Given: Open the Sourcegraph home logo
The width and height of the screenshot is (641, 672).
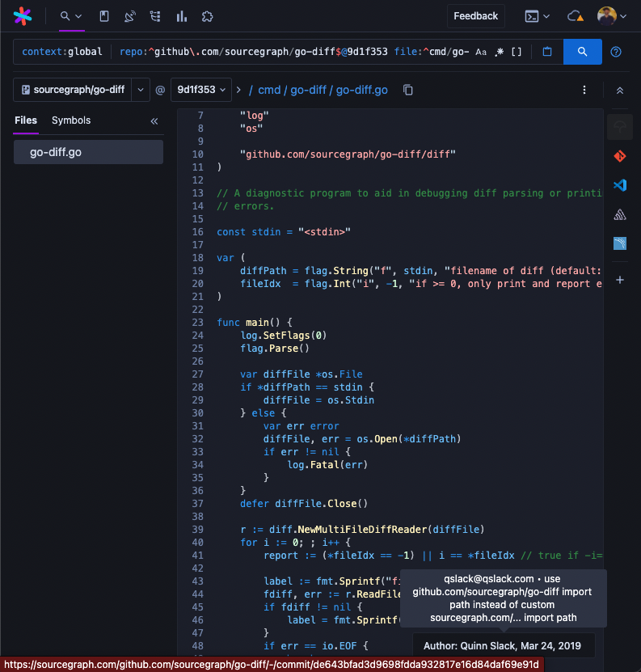Looking at the screenshot, I should point(23,16).
